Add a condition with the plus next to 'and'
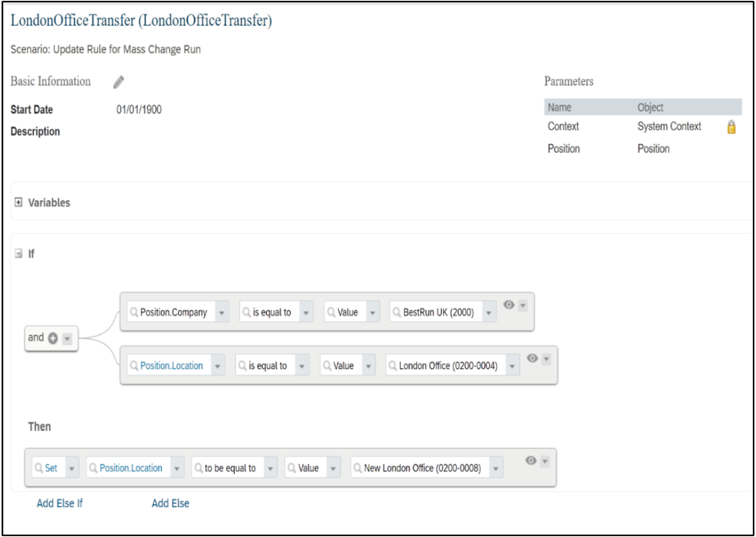Viewport: 756px width, 537px height. tap(53, 338)
